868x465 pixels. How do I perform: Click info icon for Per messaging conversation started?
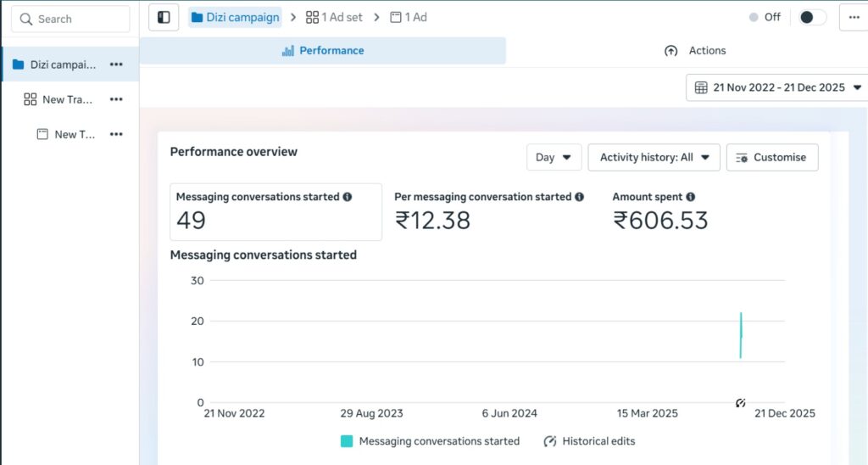(580, 197)
